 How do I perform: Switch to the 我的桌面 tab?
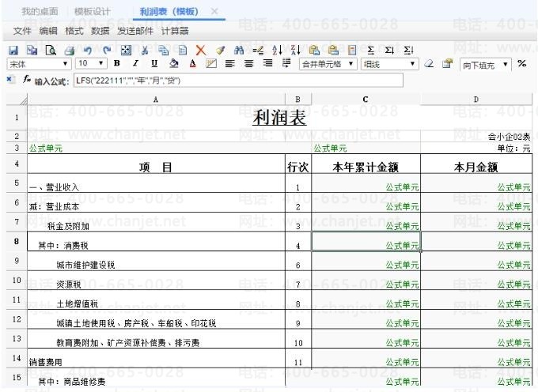pyautogui.click(x=40, y=12)
